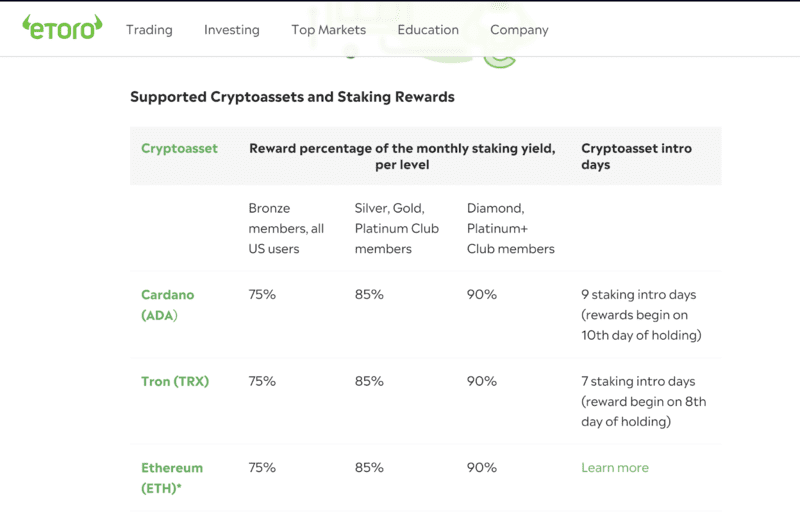Click the Learn more link

pyautogui.click(x=614, y=467)
